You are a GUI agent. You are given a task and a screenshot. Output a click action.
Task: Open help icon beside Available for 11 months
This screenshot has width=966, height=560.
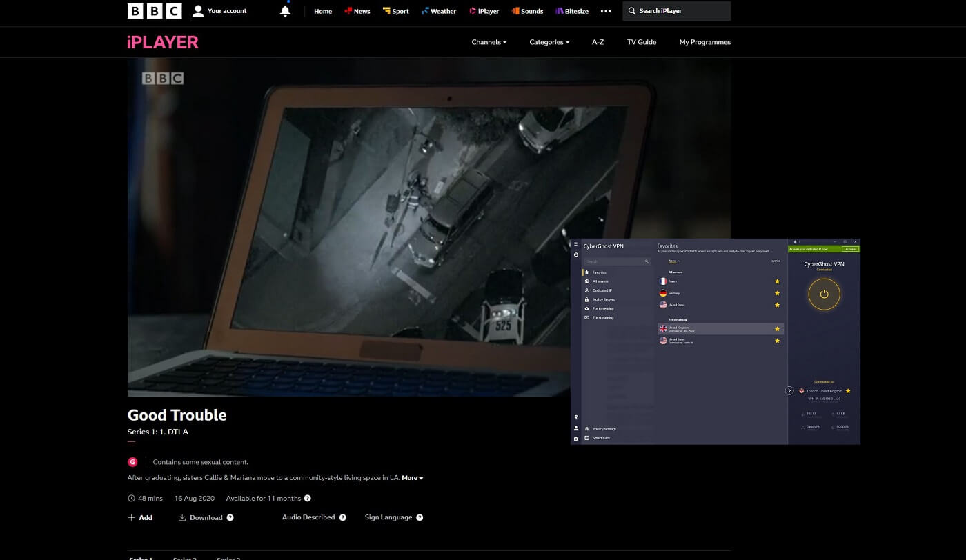click(x=308, y=498)
